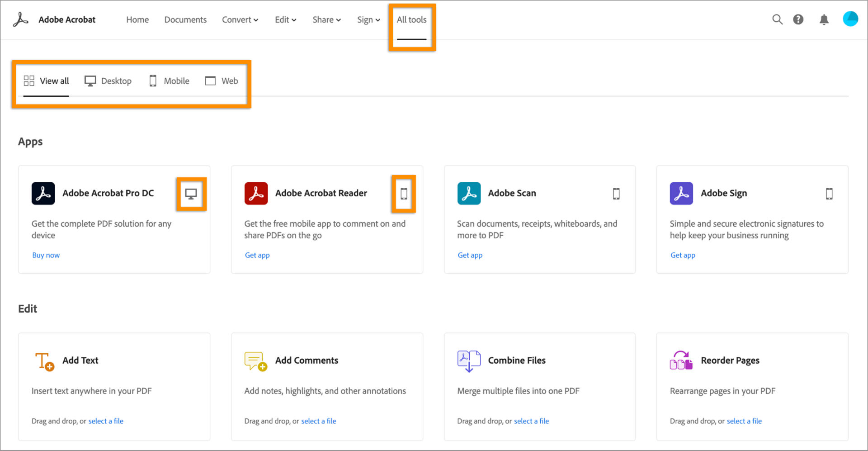Click the Adobe Sign title
Image resolution: width=868 pixels, height=451 pixels.
coord(724,193)
